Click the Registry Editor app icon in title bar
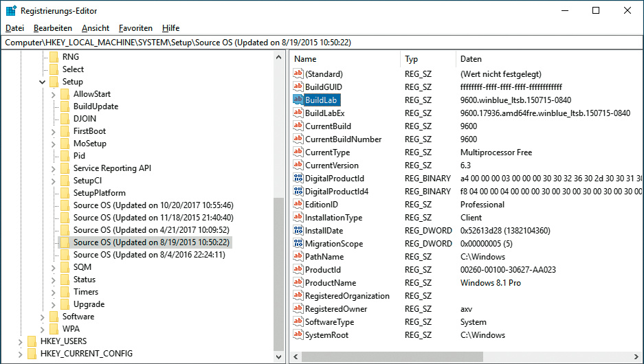Image resolution: width=644 pixels, height=364 pixels. point(11,10)
